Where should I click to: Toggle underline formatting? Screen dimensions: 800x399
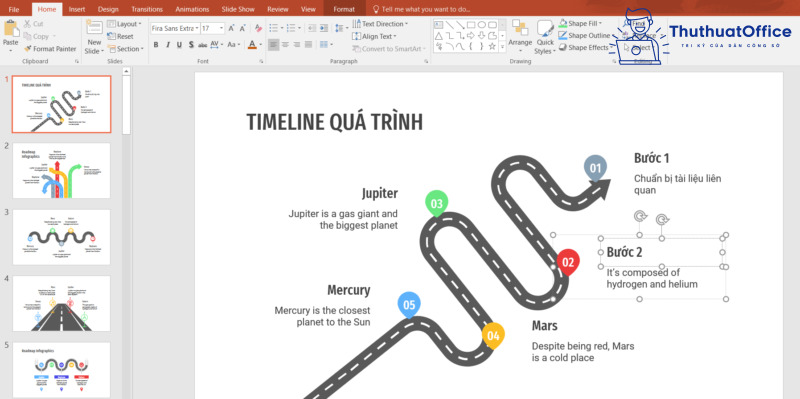179,45
